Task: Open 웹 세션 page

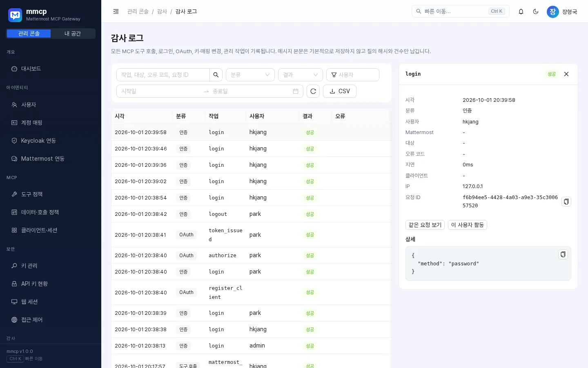Action: (51, 302)
